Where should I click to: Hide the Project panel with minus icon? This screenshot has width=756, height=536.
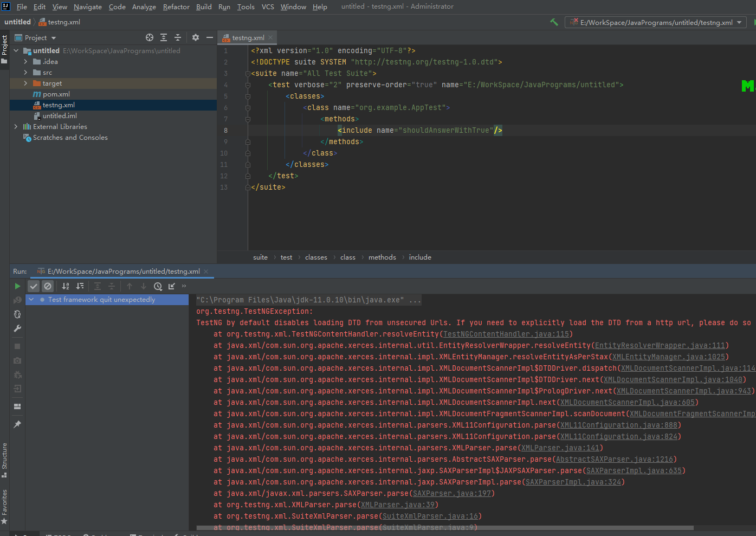210,37
